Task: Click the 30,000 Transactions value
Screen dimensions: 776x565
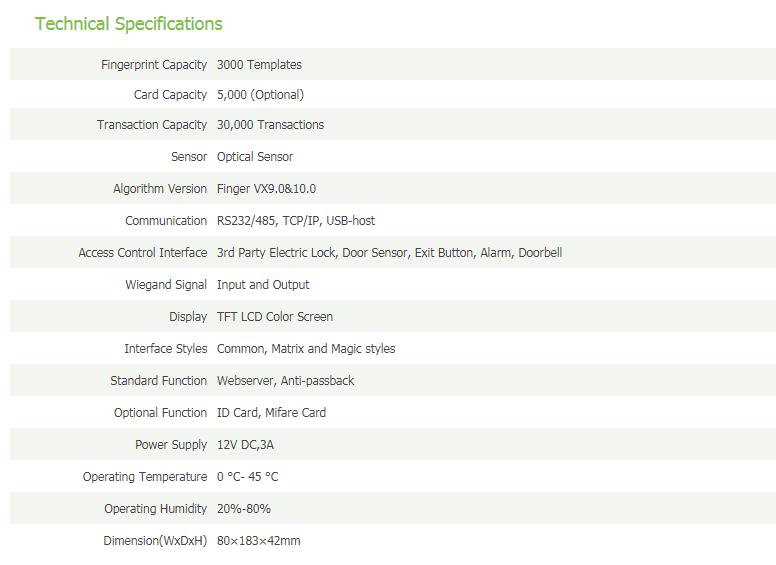Action: [x=270, y=125]
